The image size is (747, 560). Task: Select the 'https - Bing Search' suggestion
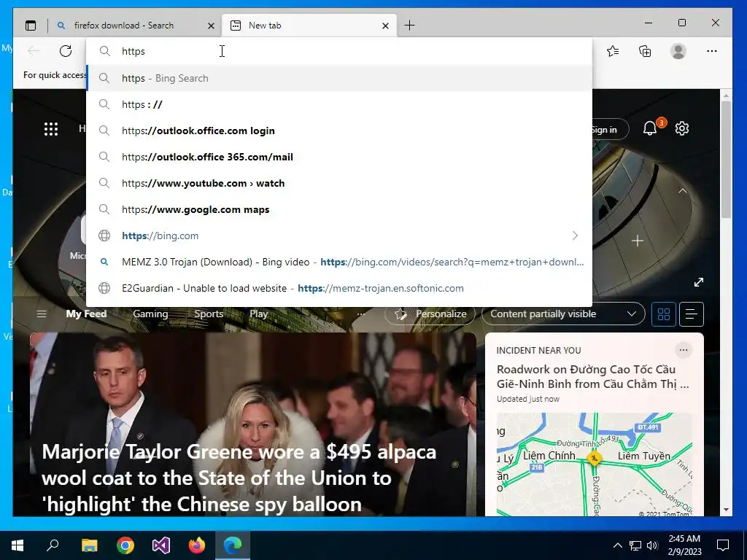(x=339, y=78)
